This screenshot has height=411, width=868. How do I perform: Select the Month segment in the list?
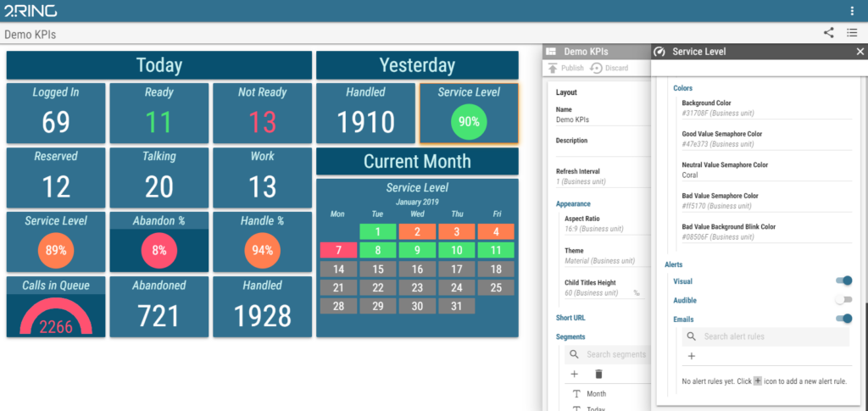point(596,394)
